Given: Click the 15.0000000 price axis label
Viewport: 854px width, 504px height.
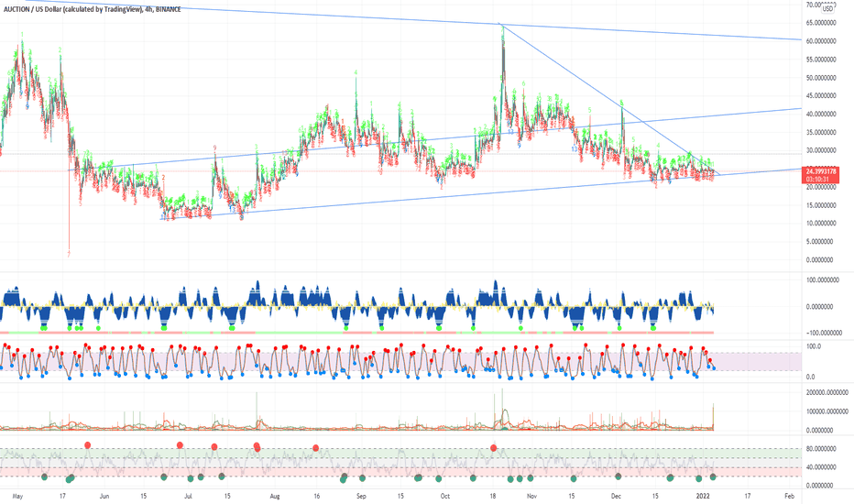Looking at the screenshot, I should point(821,205).
